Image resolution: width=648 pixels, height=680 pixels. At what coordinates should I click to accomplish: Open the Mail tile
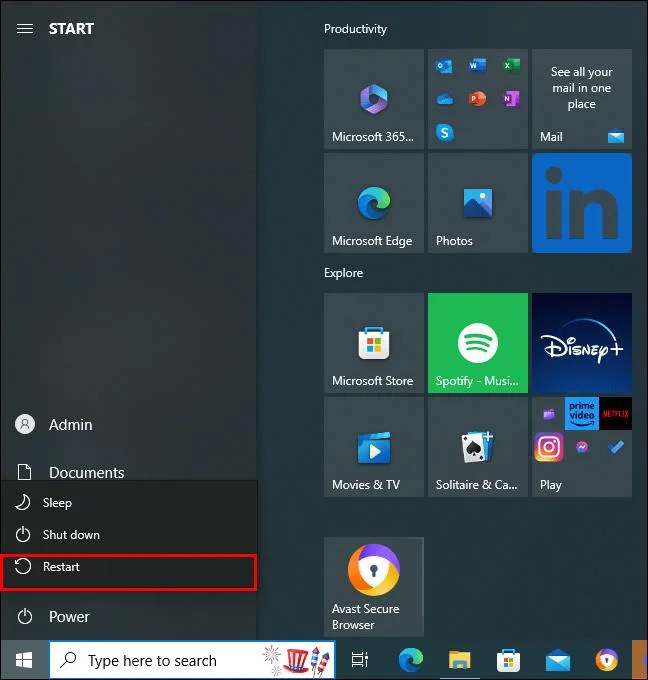coord(582,99)
